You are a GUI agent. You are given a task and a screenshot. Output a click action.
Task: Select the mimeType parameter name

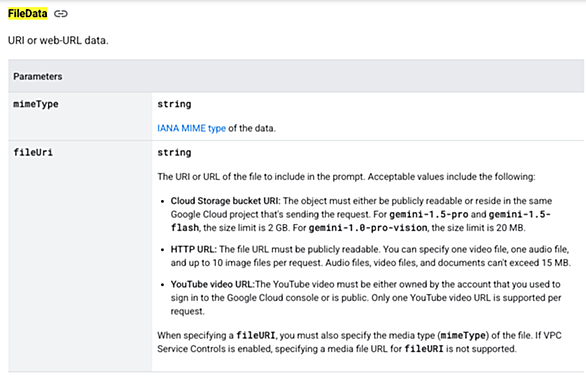point(36,104)
